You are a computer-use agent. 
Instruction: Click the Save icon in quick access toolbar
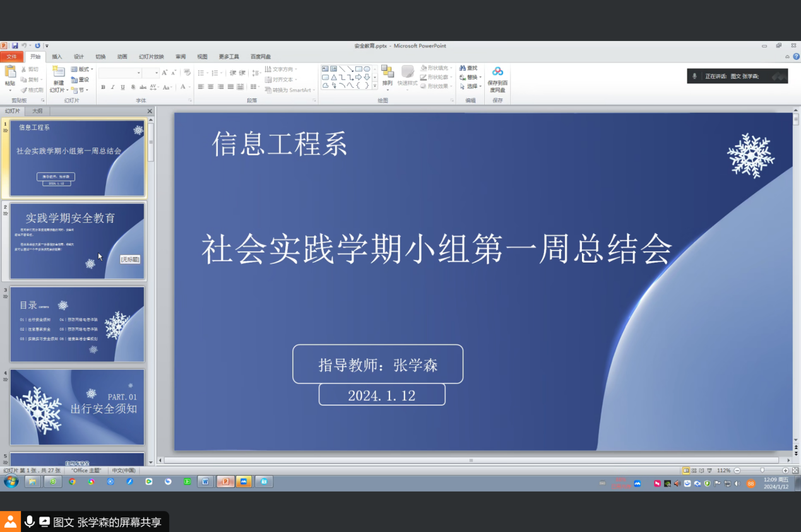click(15, 46)
